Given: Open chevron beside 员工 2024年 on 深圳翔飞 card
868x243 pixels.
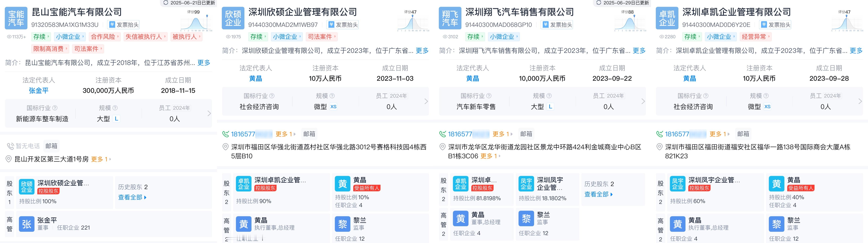Looking at the screenshot, I should point(643,101).
